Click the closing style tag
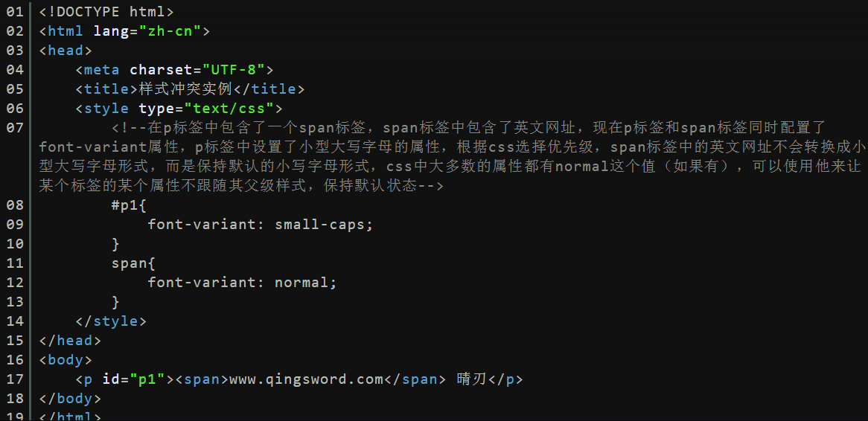The height and width of the screenshot is (421, 868). click(x=111, y=321)
